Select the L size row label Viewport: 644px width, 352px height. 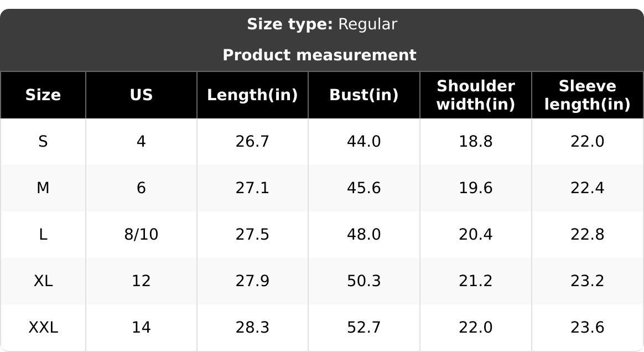[x=43, y=235]
